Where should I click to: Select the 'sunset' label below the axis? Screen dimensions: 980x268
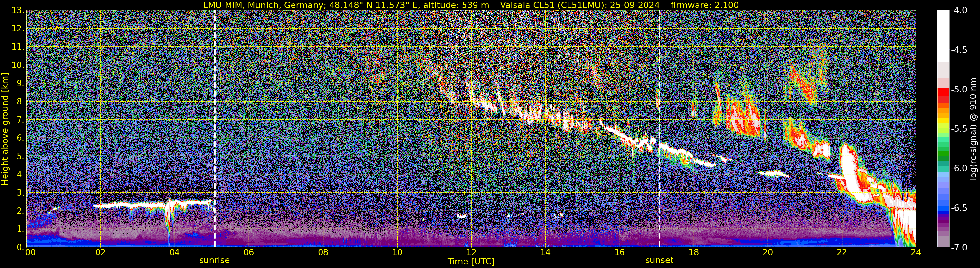[659, 261]
